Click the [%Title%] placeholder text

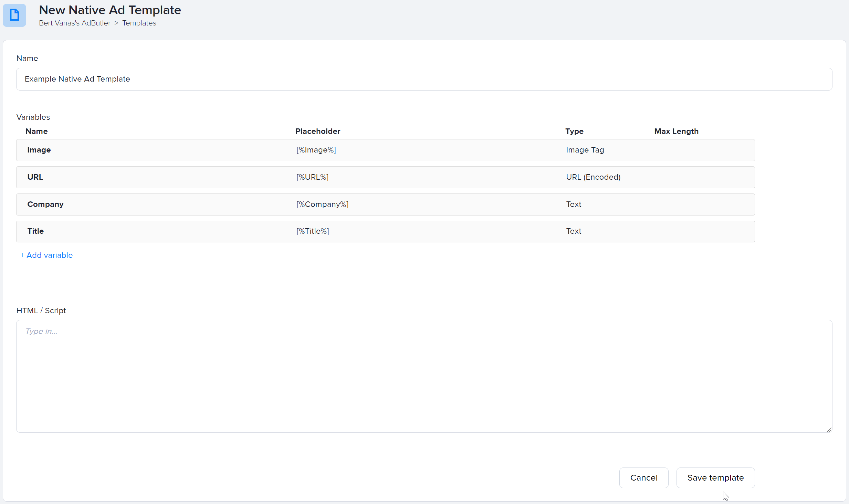point(313,231)
